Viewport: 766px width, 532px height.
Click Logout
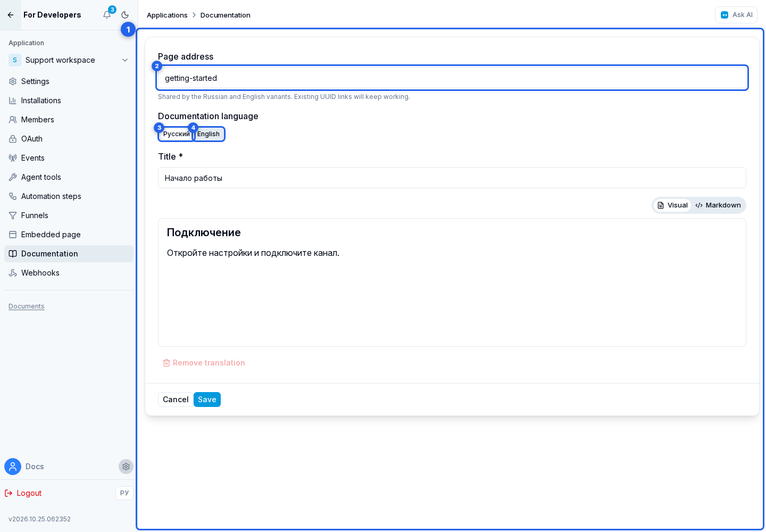coord(23,493)
